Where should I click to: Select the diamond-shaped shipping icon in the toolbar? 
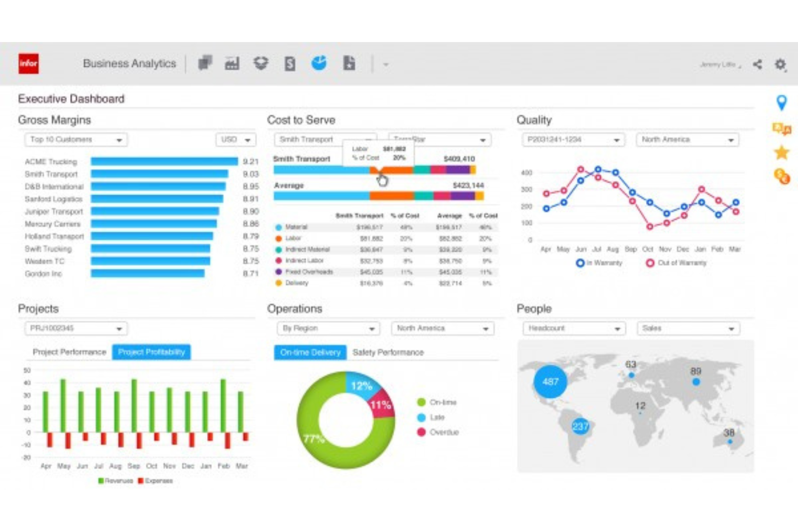tap(261, 63)
